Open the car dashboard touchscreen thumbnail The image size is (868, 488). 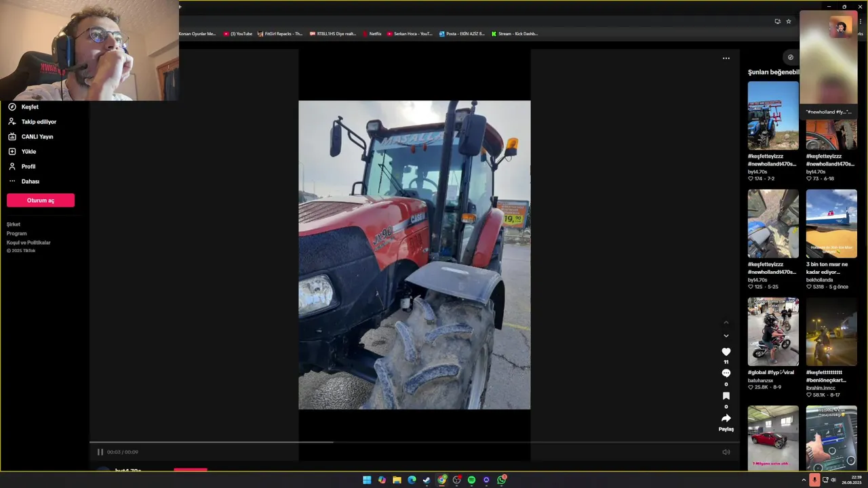[x=831, y=438]
